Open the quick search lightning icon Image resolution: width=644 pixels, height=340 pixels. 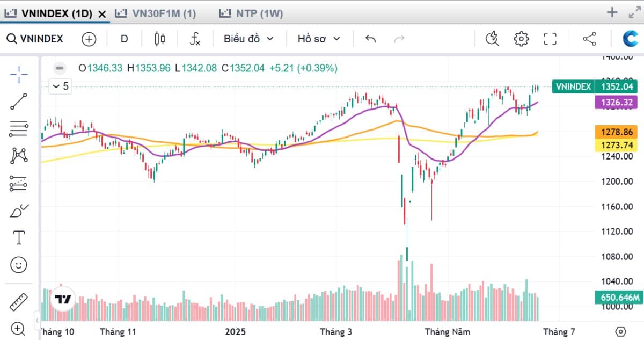(492, 39)
